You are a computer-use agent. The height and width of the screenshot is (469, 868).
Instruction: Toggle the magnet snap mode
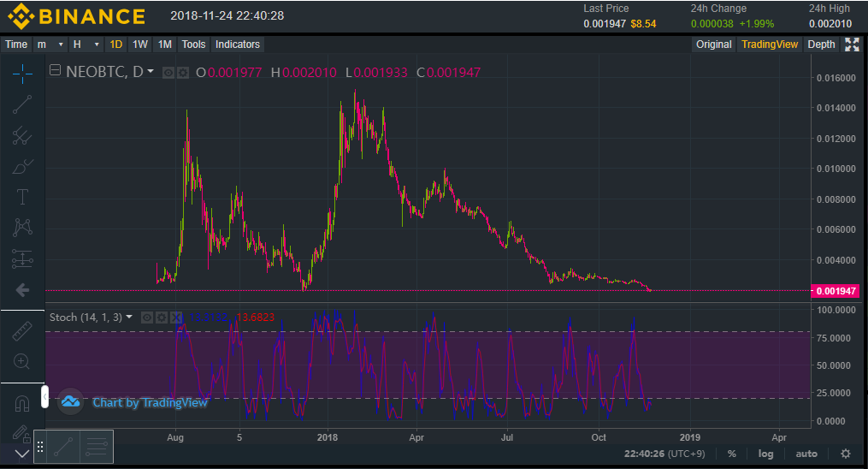click(x=22, y=402)
